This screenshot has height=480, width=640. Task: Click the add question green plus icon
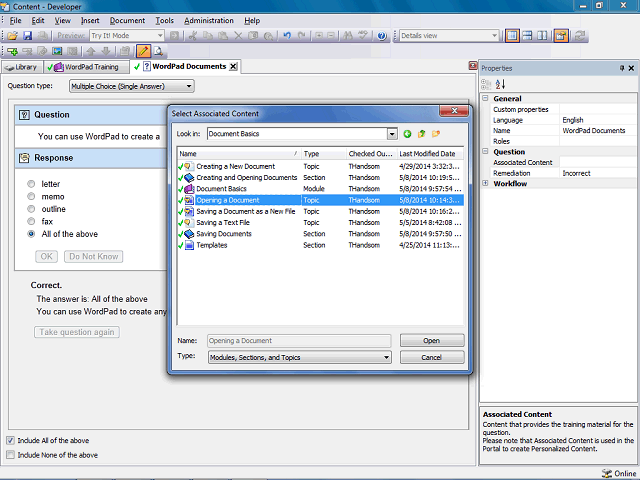12,51
